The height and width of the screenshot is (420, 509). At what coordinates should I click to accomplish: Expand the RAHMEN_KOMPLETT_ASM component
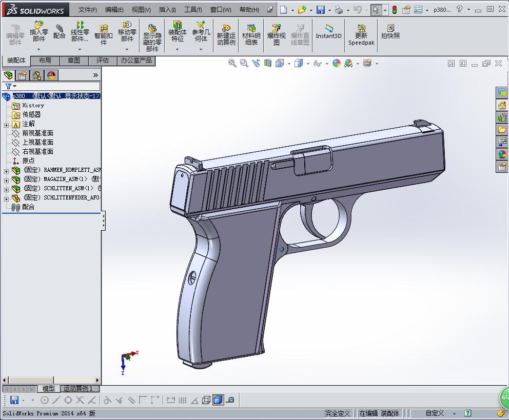coord(6,171)
